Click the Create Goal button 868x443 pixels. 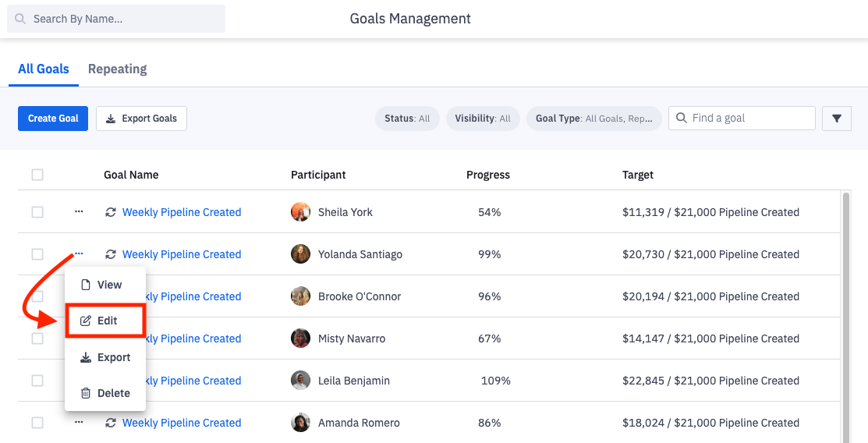53,119
